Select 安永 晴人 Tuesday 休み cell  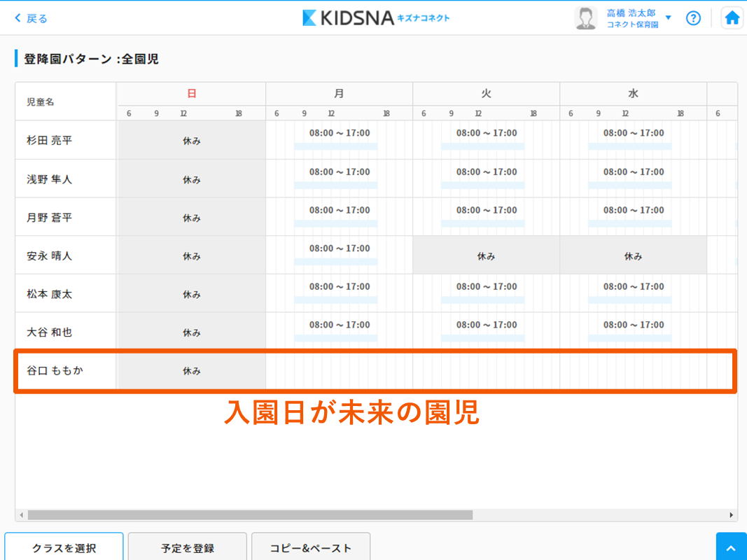[486, 256]
